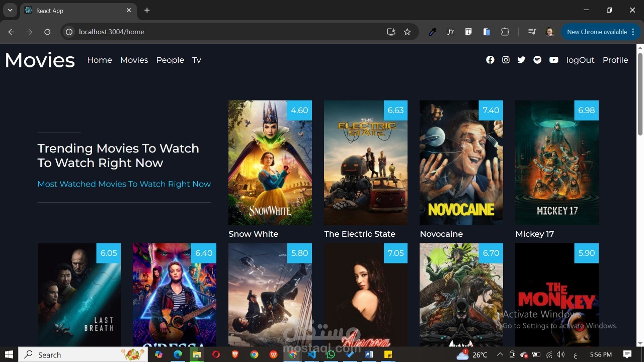Open the Mickey 17 title link
Image resolution: width=644 pixels, height=362 pixels.
click(x=534, y=234)
